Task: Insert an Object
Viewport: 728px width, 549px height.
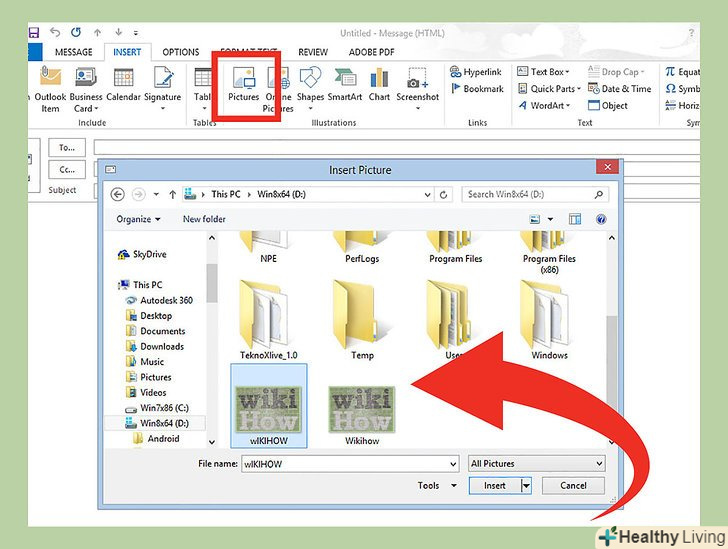Action: click(x=608, y=105)
